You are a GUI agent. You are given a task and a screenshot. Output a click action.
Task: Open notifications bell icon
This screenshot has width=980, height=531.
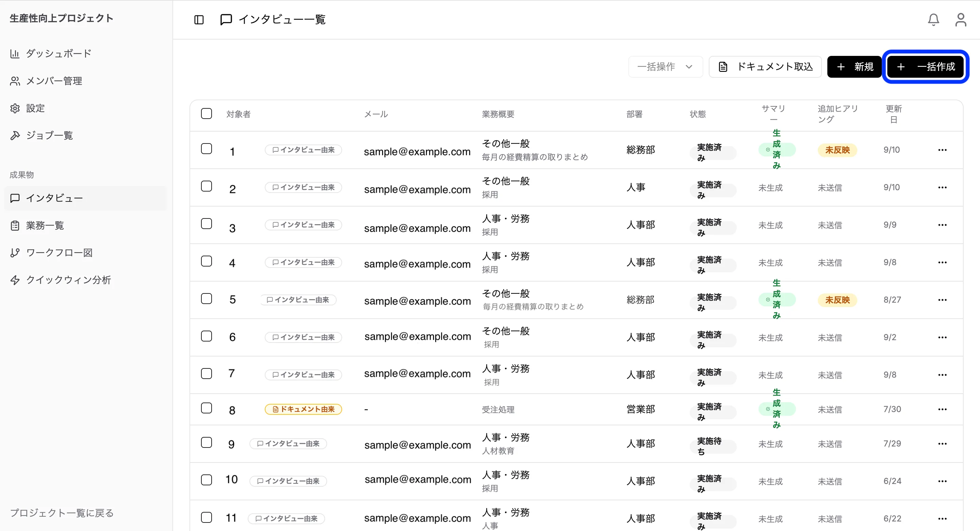point(933,19)
